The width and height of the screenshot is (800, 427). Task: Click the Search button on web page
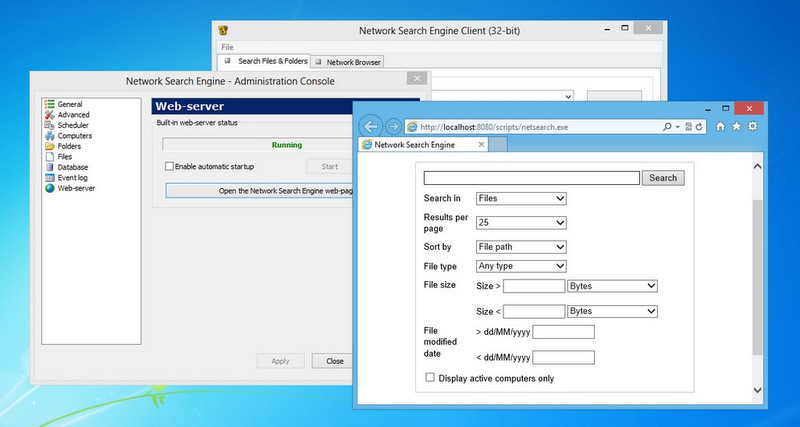(x=663, y=178)
